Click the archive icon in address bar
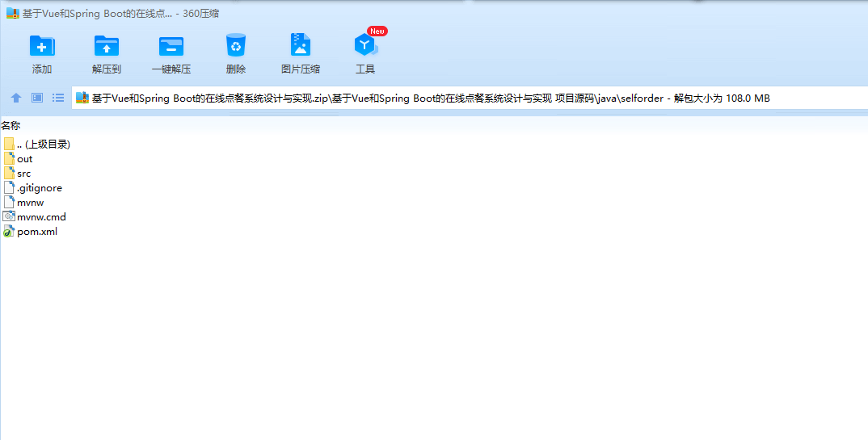 pyautogui.click(x=82, y=98)
